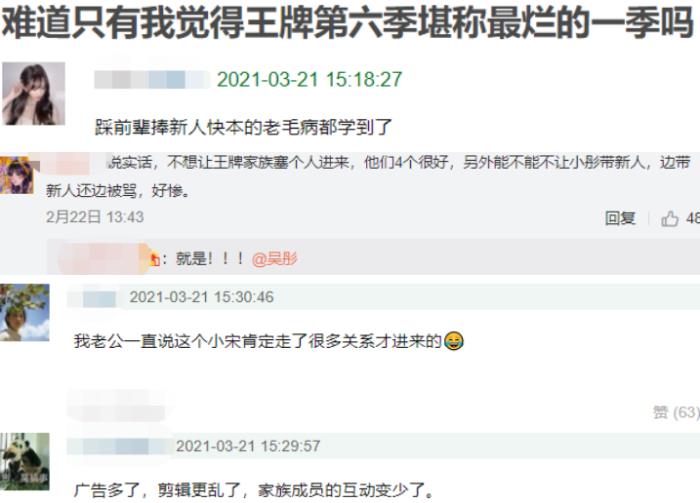Click the 赞 (63) like button
The width and height of the screenshot is (700, 503).
676,412
